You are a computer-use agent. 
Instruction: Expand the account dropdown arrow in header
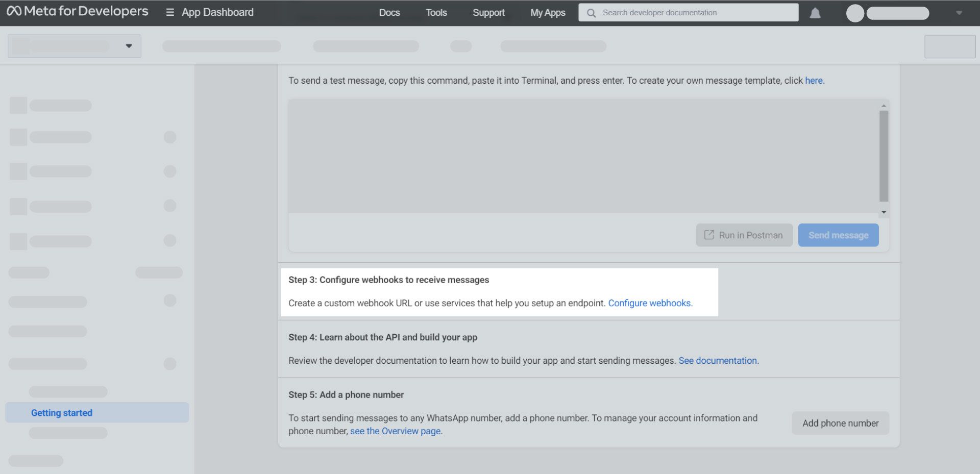(x=959, y=13)
